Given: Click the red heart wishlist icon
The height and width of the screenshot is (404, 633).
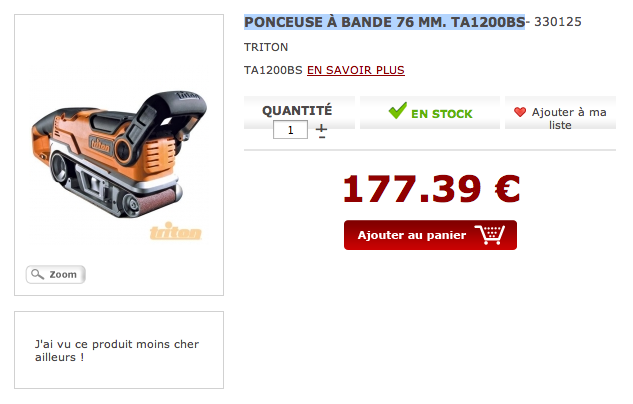Looking at the screenshot, I should [x=520, y=112].
